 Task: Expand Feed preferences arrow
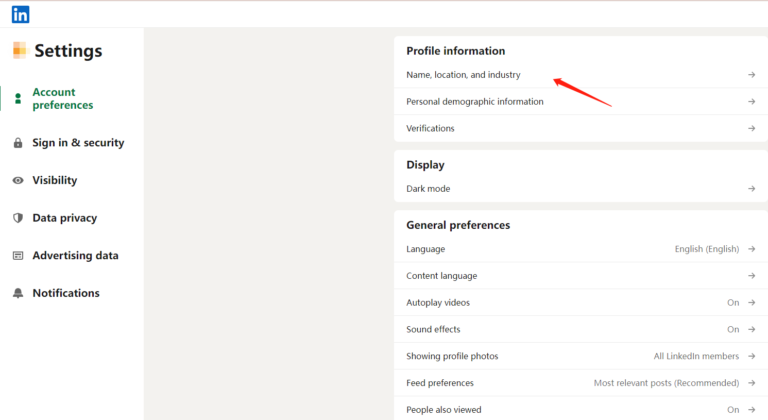(x=751, y=383)
